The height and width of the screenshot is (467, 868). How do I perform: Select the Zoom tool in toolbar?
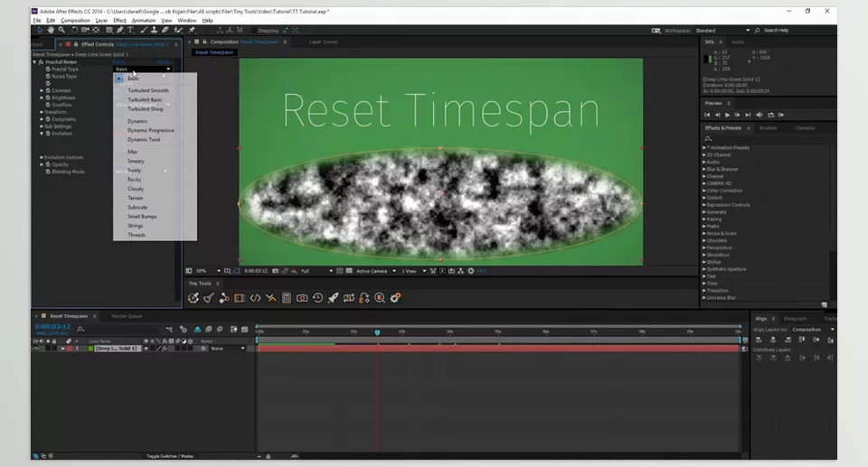(x=61, y=30)
